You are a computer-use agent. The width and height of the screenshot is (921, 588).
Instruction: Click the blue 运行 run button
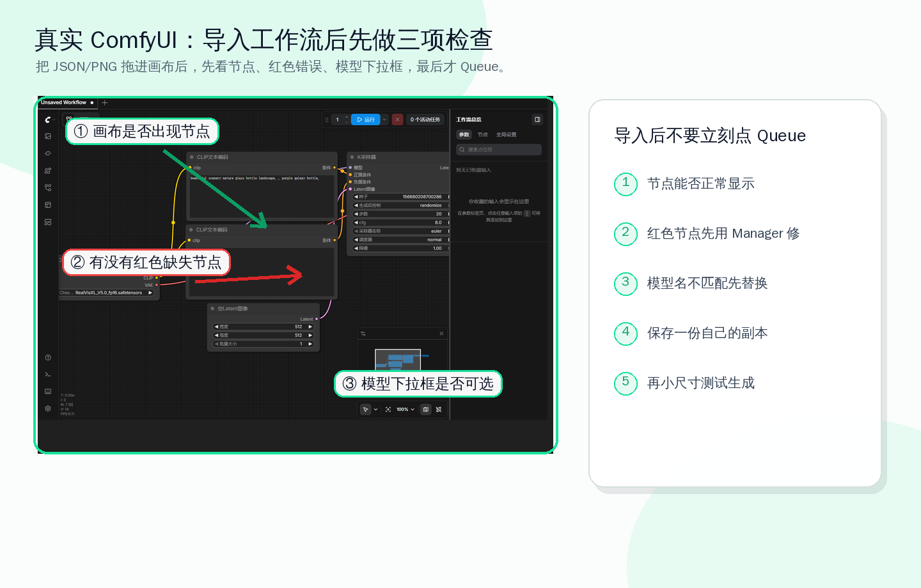click(x=366, y=120)
